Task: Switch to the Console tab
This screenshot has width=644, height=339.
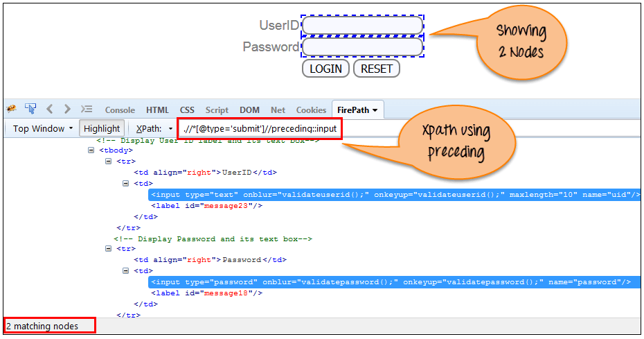Action: coord(120,110)
